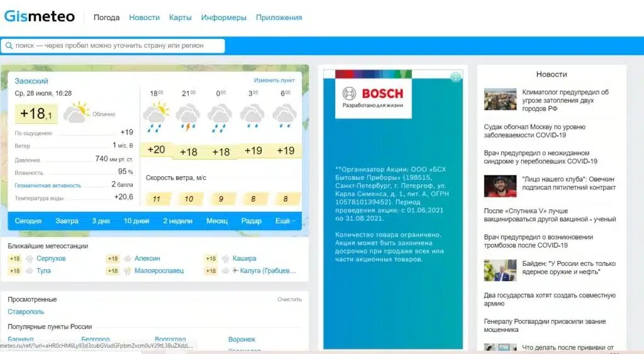Screen dimensions: 644x354
Task: Read news about Судак and COVID-19
Action: point(535,131)
